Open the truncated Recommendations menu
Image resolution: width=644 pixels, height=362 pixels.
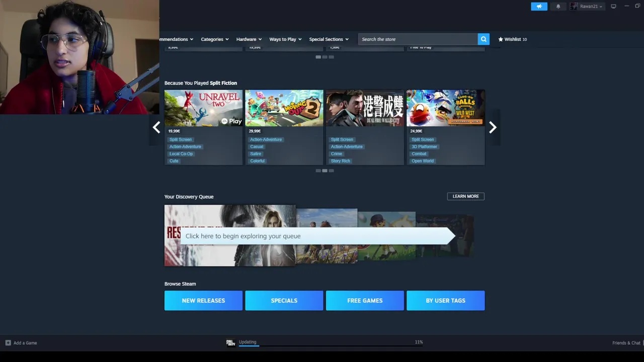(x=177, y=39)
